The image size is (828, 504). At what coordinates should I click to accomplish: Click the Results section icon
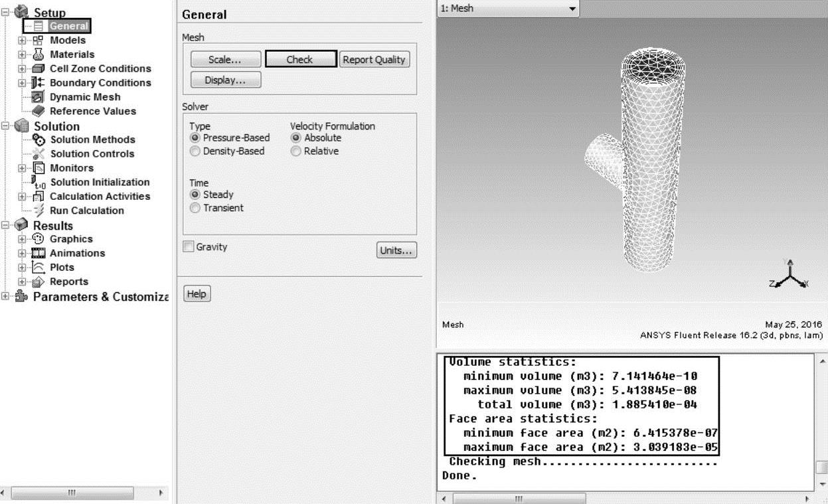[x=20, y=226]
